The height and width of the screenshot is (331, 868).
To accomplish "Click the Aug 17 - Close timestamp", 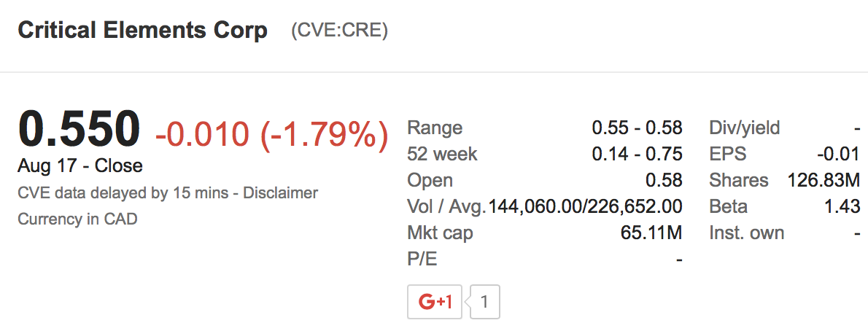I will pos(80,166).
